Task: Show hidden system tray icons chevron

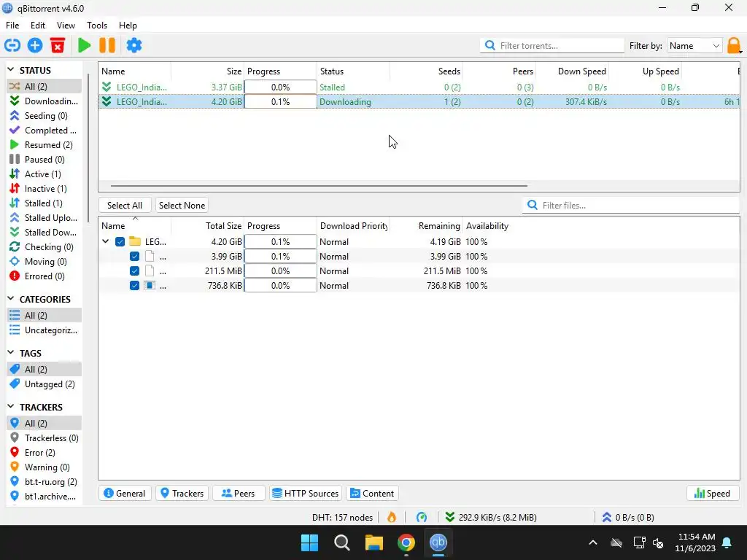Action: 593,542
